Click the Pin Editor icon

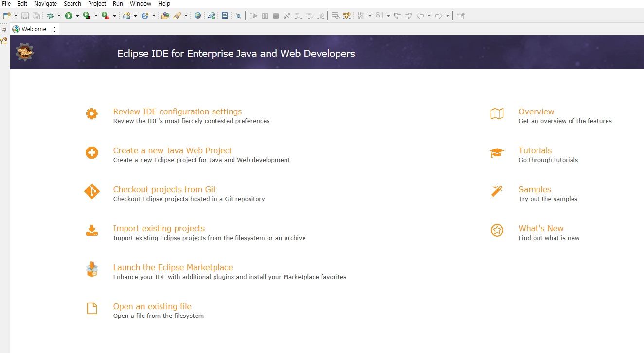tap(460, 16)
